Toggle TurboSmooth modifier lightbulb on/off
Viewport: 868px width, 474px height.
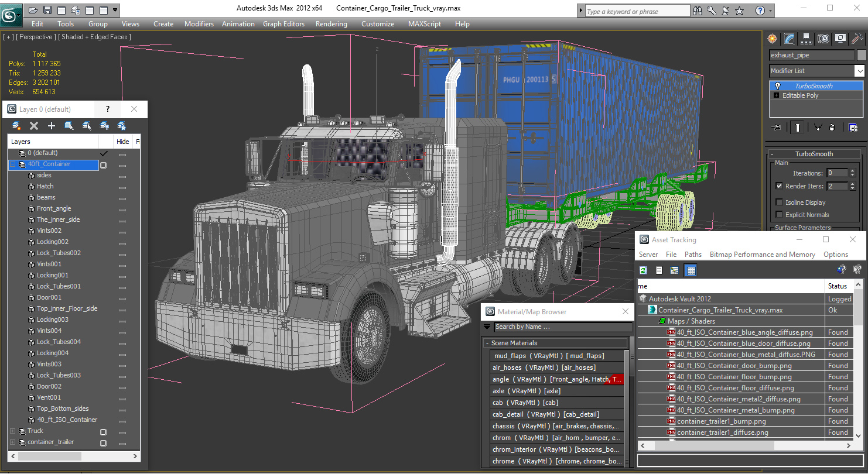pos(778,86)
